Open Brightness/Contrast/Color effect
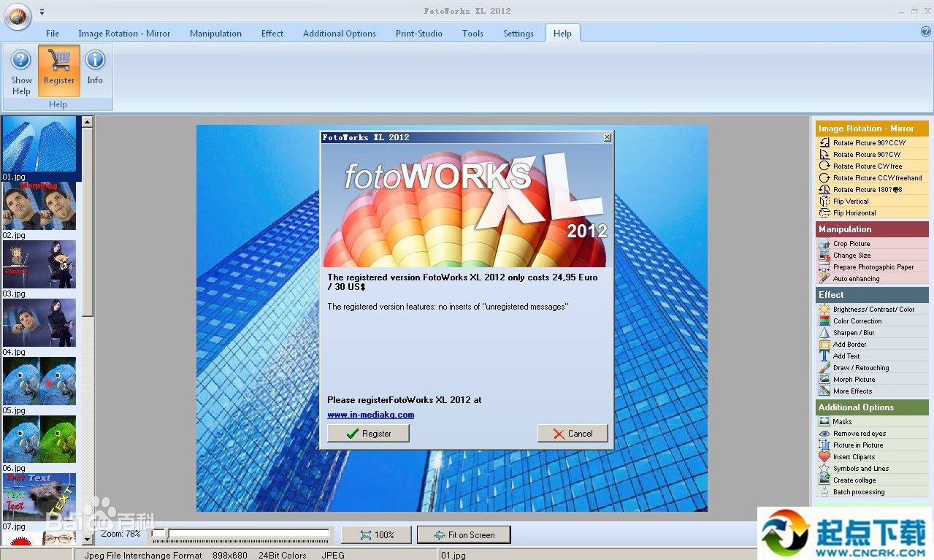The image size is (934, 560). [873, 310]
